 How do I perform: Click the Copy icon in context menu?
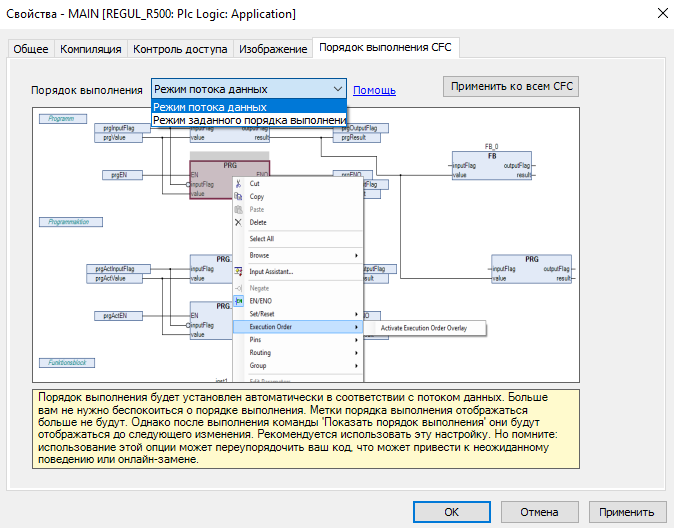238,197
